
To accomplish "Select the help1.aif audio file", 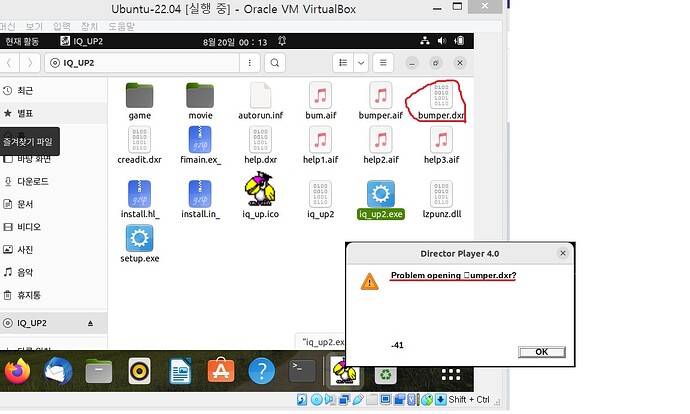I will click(x=321, y=145).
